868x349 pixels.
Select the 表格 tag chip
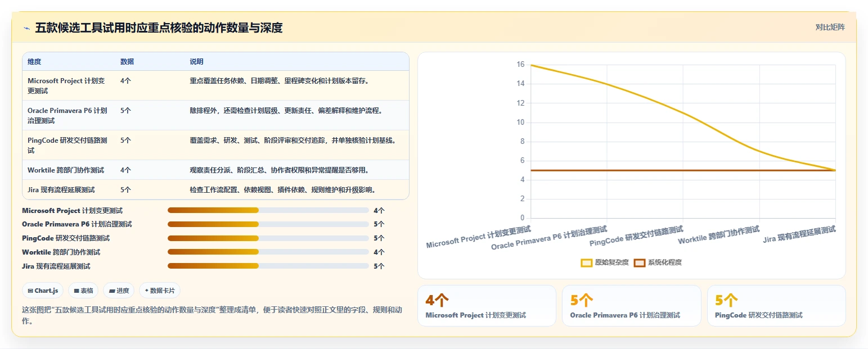pos(83,291)
